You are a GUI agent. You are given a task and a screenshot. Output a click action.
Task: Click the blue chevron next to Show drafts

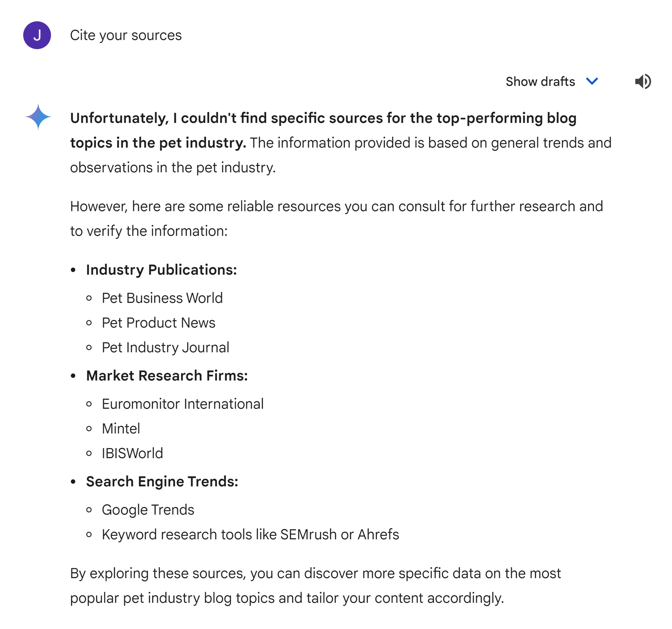click(x=592, y=81)
